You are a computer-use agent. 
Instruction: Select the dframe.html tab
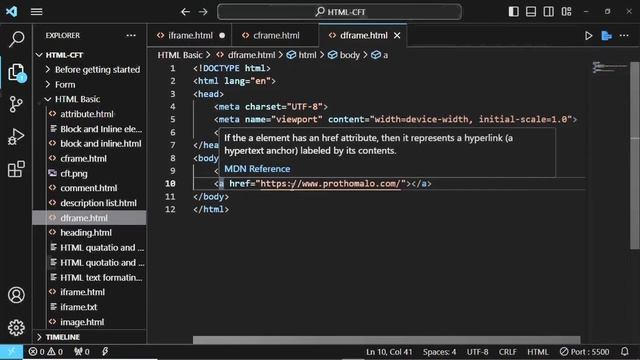pyautogui.click(x=363, y=36)
